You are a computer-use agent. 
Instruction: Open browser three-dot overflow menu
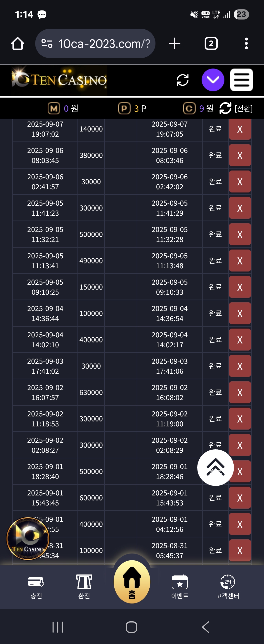tap(246, 44)
